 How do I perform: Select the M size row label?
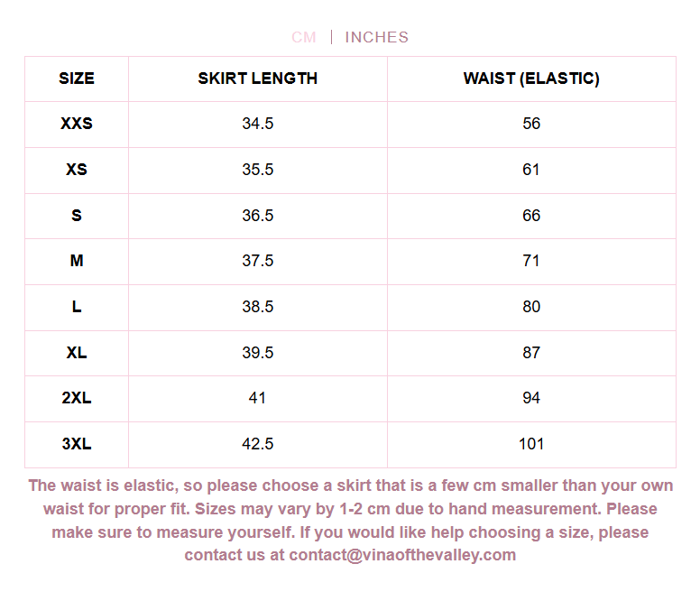[x=77, y=261]
